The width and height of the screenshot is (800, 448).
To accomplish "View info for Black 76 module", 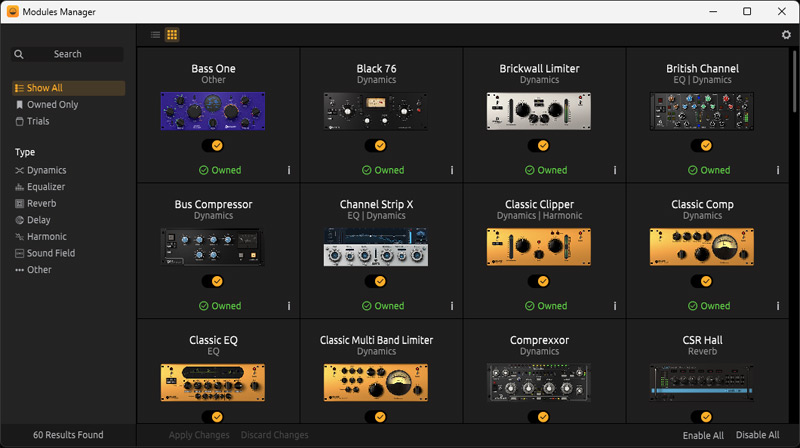I will 452,170.
